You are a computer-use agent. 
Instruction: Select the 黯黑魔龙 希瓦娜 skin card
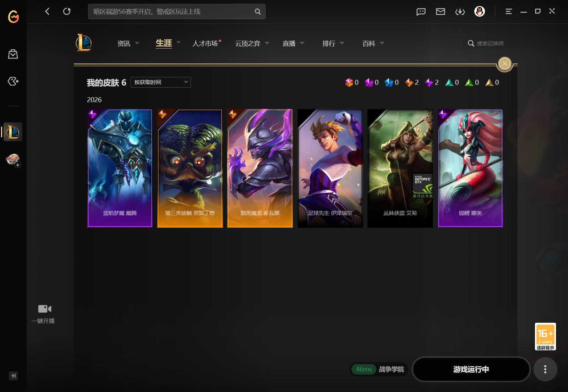pos(260,168)
